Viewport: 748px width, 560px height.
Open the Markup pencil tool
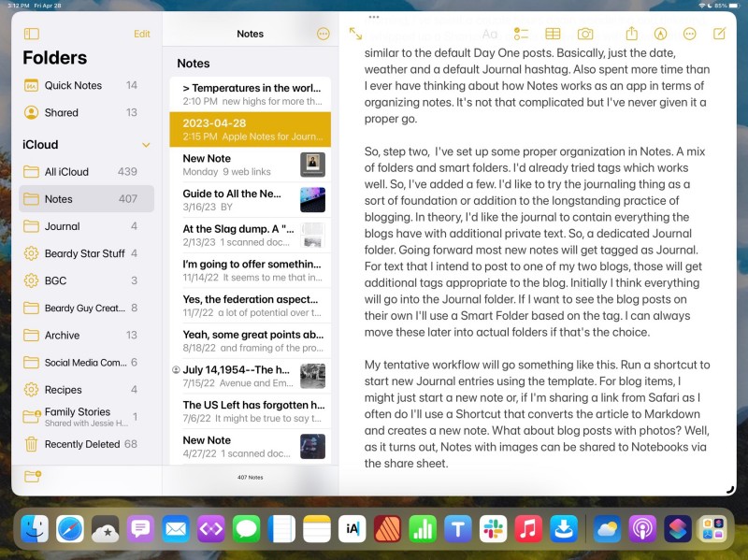coord(659,33)
